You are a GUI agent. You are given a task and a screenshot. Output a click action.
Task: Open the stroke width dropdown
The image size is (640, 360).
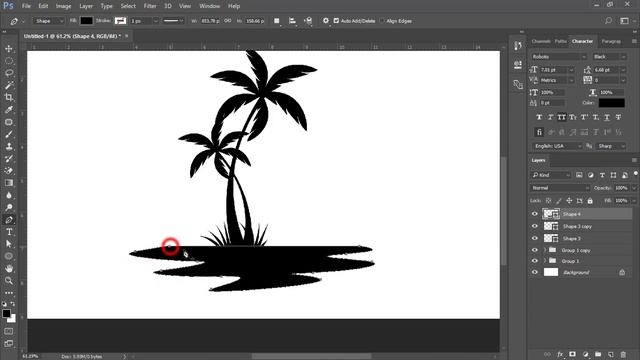[x=156, y=21]
